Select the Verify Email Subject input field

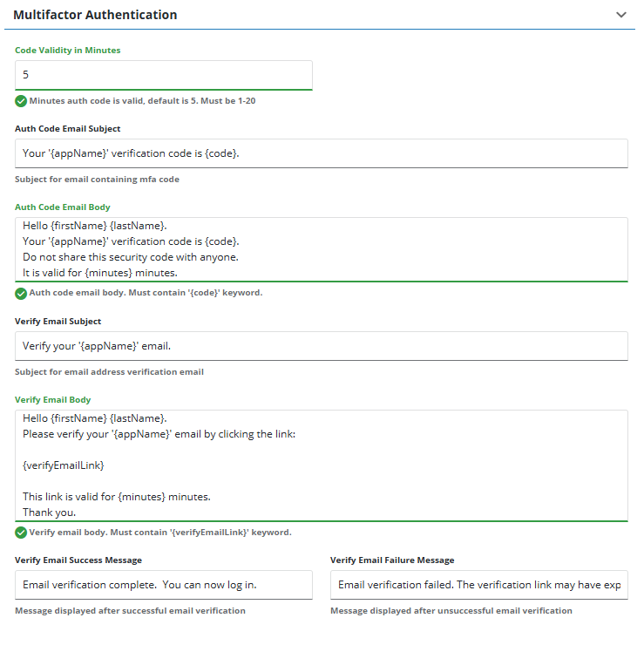pyautogui.click(x=321, y=346)
